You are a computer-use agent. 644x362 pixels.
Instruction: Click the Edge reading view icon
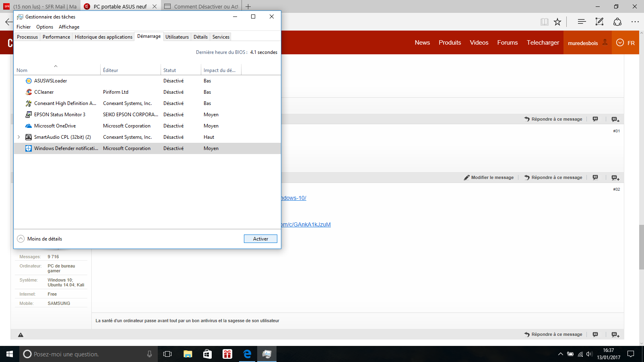[545, 22]
